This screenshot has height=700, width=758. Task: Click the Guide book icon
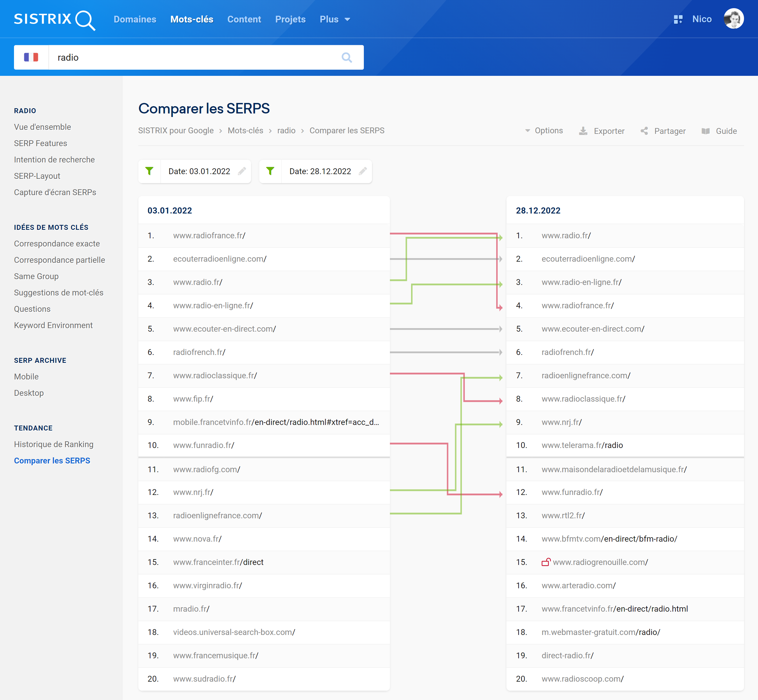(x=705, y=131)
